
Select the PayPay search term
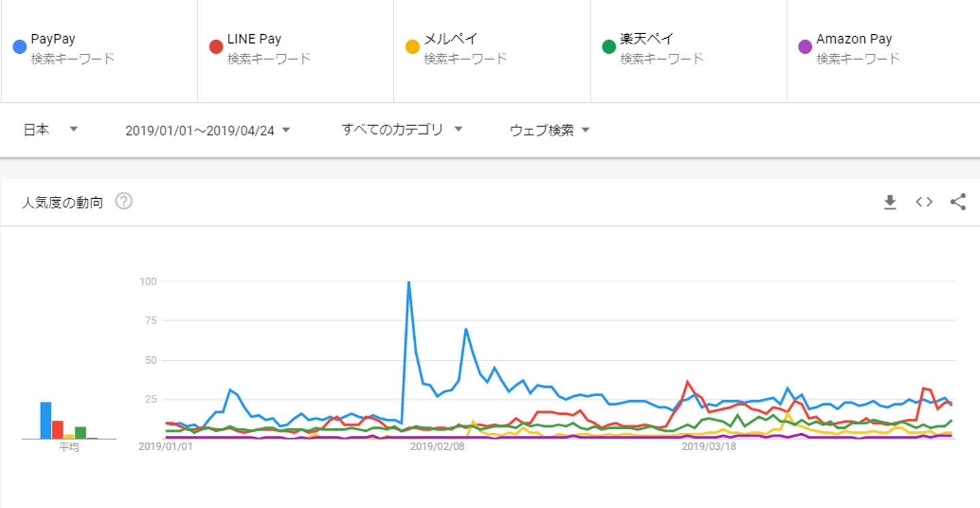53,39
